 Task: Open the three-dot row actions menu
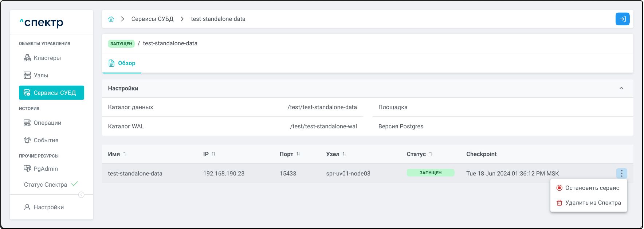click(621, 173)
